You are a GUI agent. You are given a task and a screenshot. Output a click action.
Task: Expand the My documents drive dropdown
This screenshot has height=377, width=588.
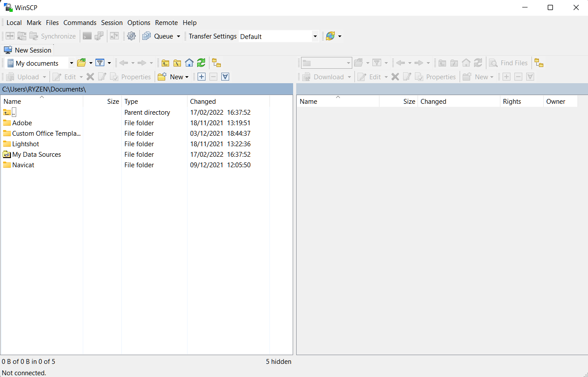(71, 63)
